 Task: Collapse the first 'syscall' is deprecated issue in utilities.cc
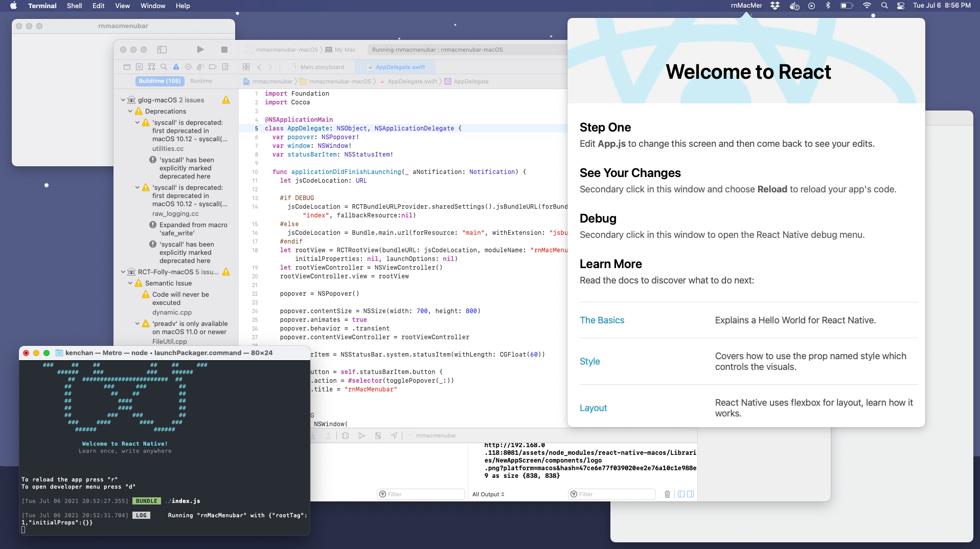137,123
